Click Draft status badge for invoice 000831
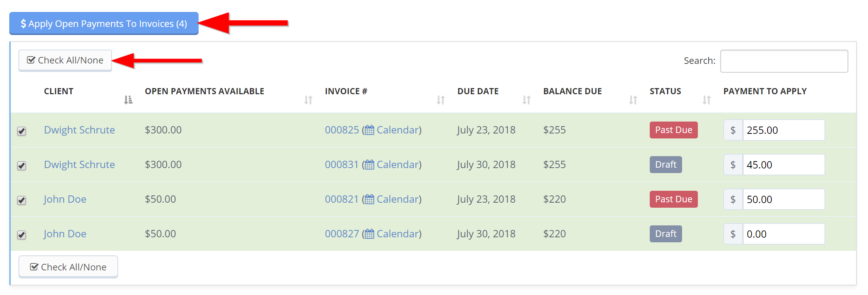This screenshot has height=295, width=868. pos(666,165)
